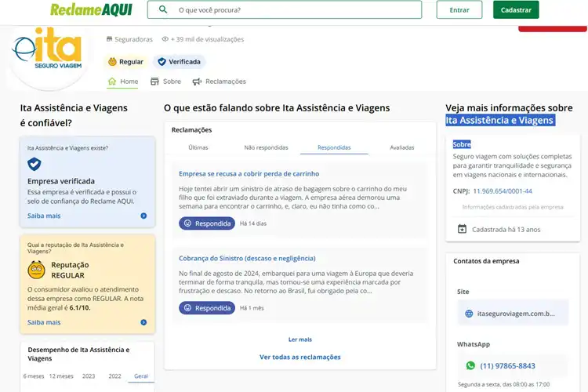Click the CNPJ number 11.969.654/0001-44
The height and width of the screenshot is (392, 588).
tap(503, 191)
